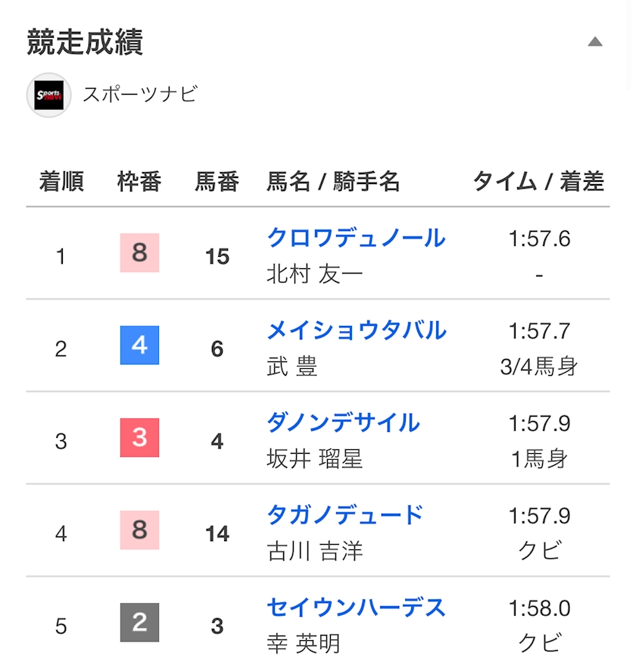Image resolution: width=636 pixels, height=672 pixels.
Task: Click gray bracket 2 badge
Action: point(139,623)
